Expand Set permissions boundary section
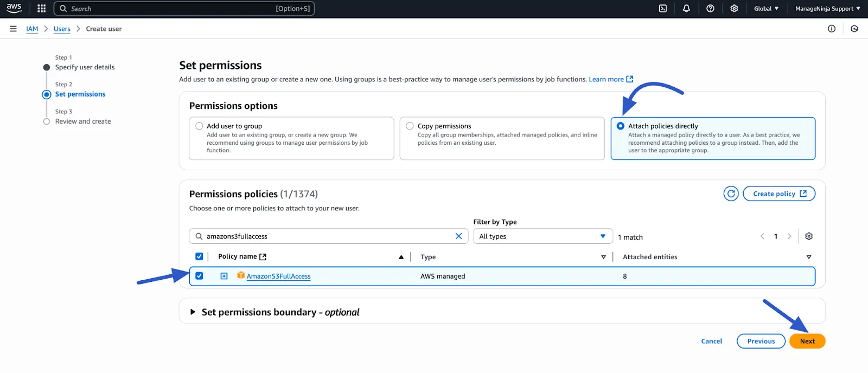The height and width of the screenshot is (373, 868). point(193,312)
